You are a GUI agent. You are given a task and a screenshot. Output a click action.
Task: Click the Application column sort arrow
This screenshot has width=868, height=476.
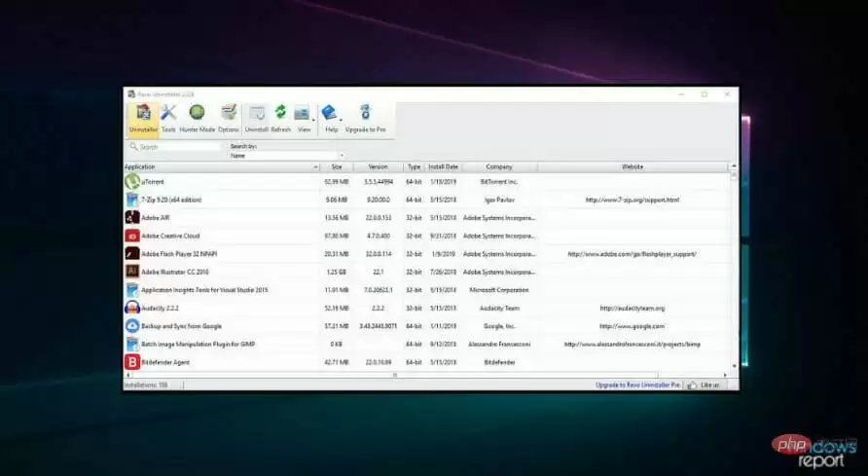pyautogui.click(x=315, y=166)
